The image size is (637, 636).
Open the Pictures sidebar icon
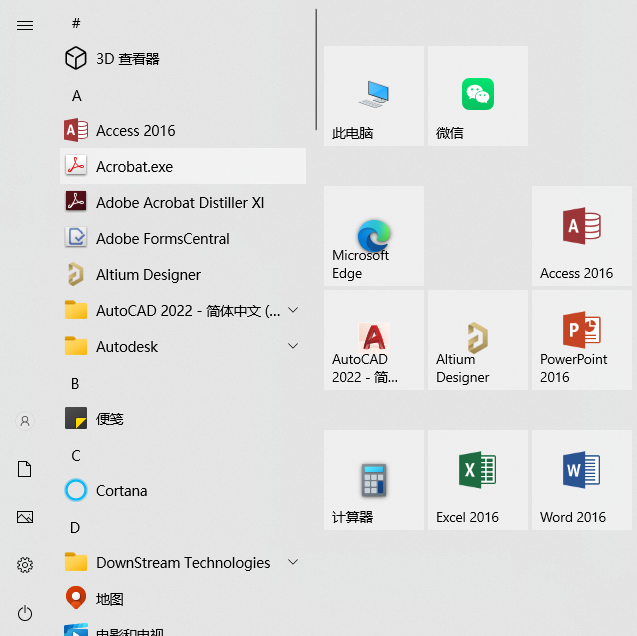[25, 517]
